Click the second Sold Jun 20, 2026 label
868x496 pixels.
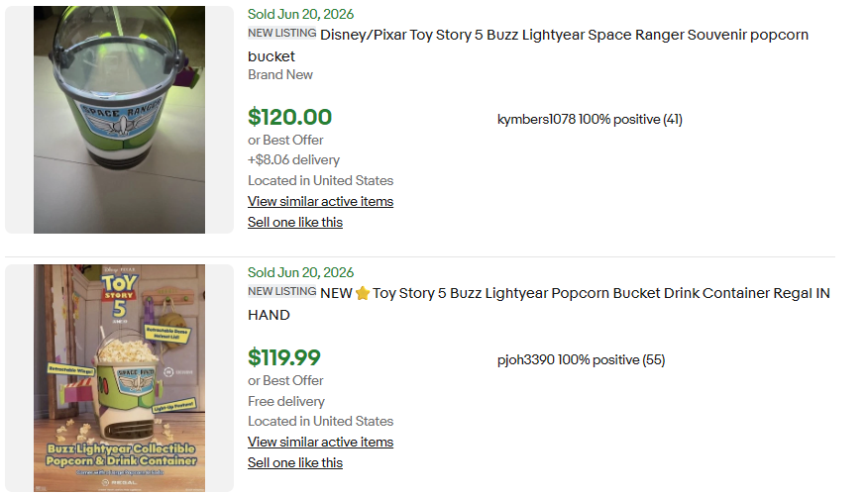tap(300, 272)
